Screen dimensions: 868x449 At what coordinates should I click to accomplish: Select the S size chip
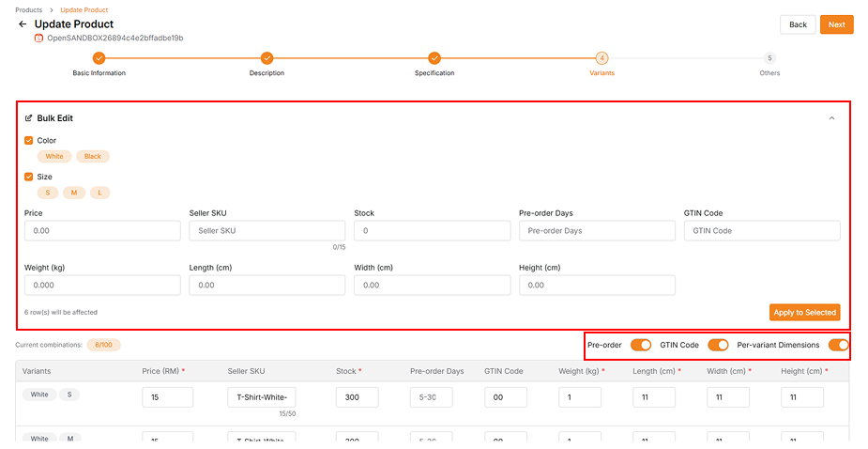point(48,193)
